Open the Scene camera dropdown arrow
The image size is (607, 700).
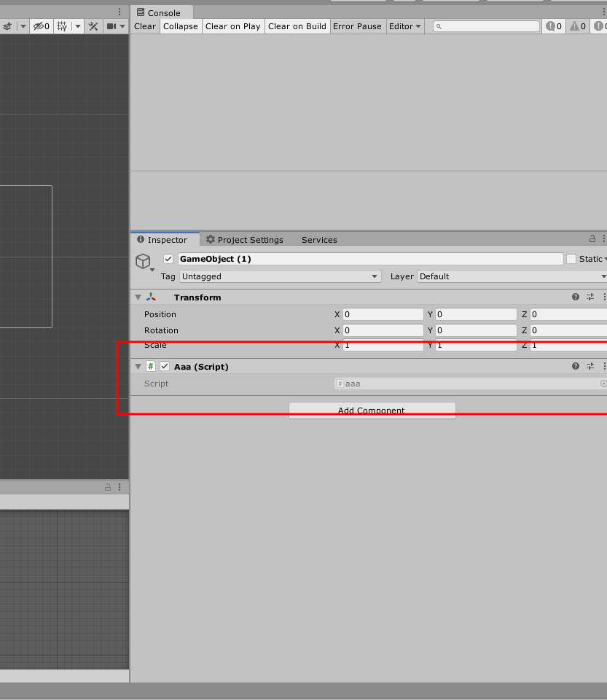(122, 26)
